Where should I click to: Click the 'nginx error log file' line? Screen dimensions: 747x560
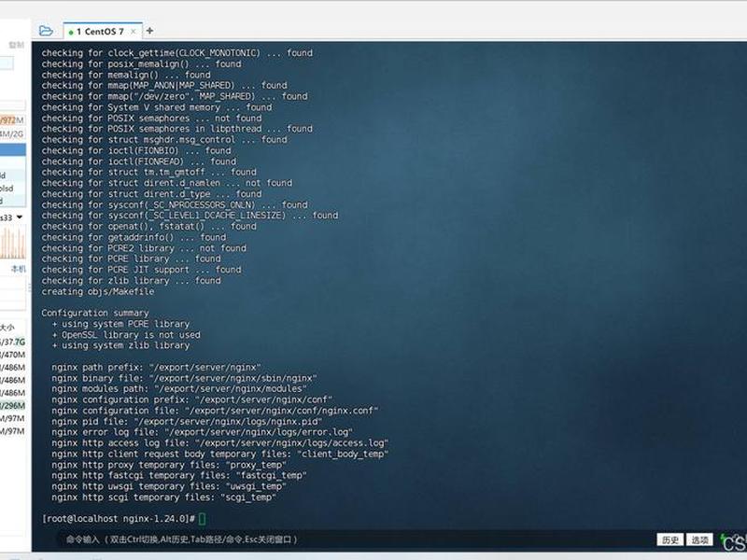(x=203, y=432)
